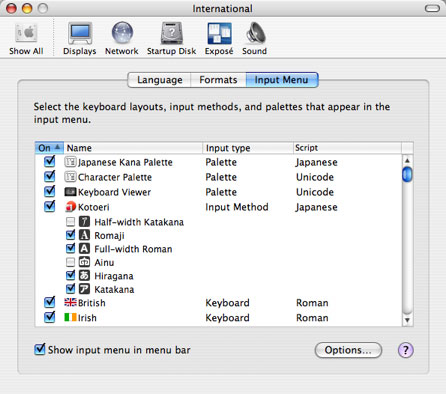Click the scrollbar up arrow

point(407,161)
